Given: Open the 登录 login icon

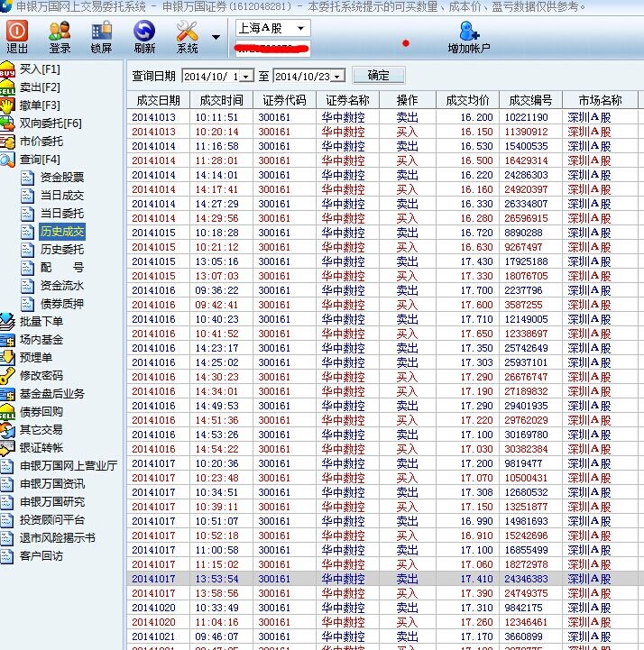Looking at the screenshot, I should (x=60, y=31).
